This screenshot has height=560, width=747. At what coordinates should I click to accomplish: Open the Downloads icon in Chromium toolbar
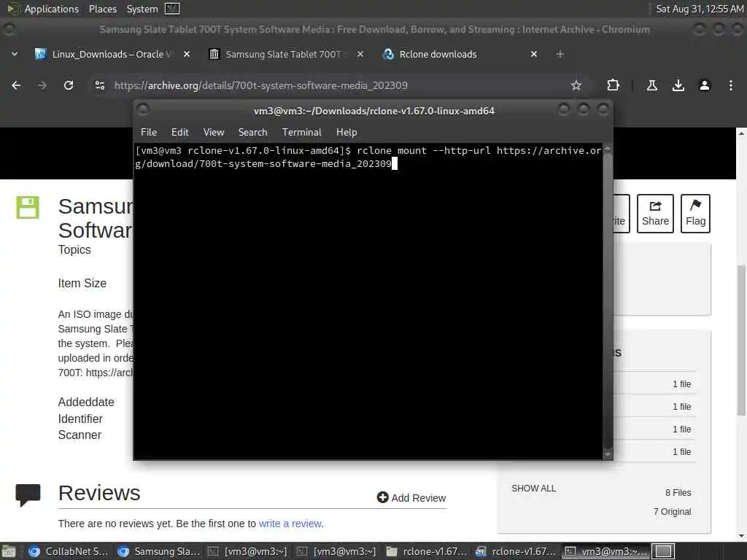(678, 85)
